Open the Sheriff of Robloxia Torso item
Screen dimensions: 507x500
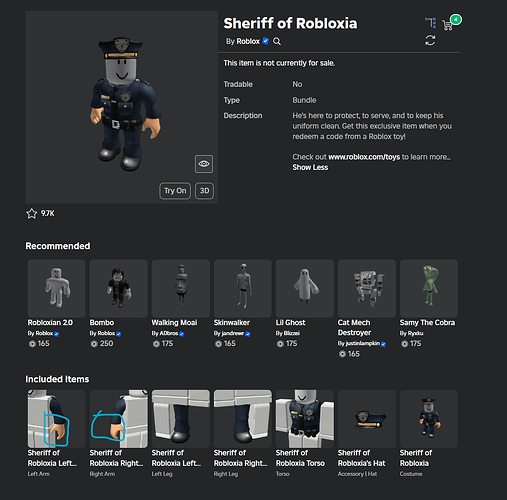point(305,419)
